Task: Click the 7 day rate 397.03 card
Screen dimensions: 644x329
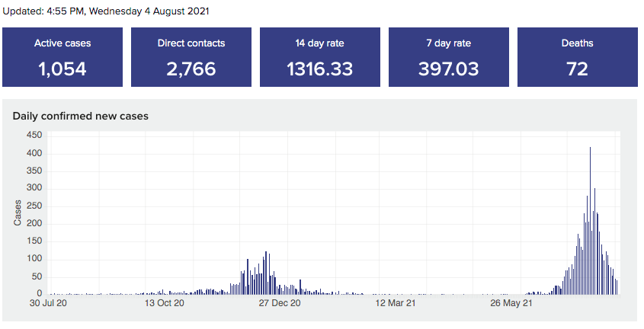Action: point(448,57)
